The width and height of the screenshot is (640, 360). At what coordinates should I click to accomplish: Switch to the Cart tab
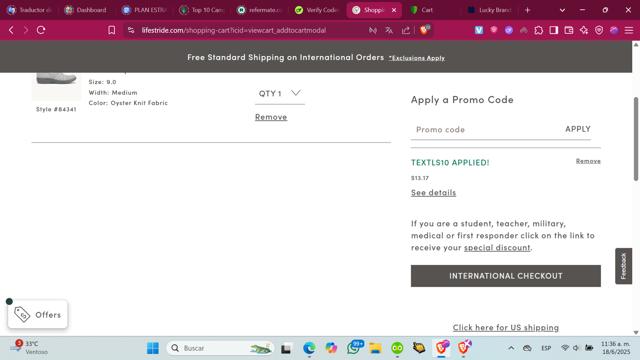tap(432, 10)
